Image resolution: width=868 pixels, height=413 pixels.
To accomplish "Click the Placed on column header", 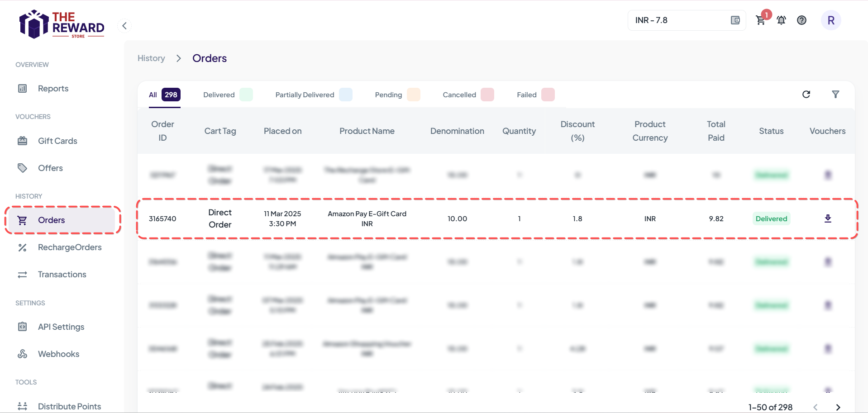I will pyautogui.click(x=282, y=131).
